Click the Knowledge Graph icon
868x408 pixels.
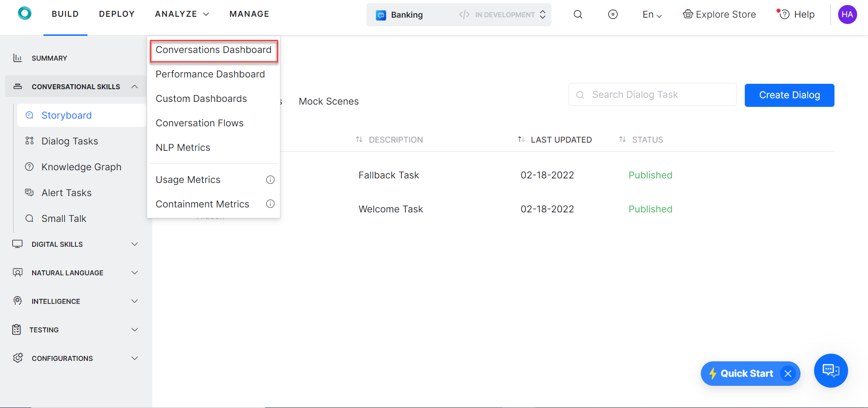click(x=29, y=167)
